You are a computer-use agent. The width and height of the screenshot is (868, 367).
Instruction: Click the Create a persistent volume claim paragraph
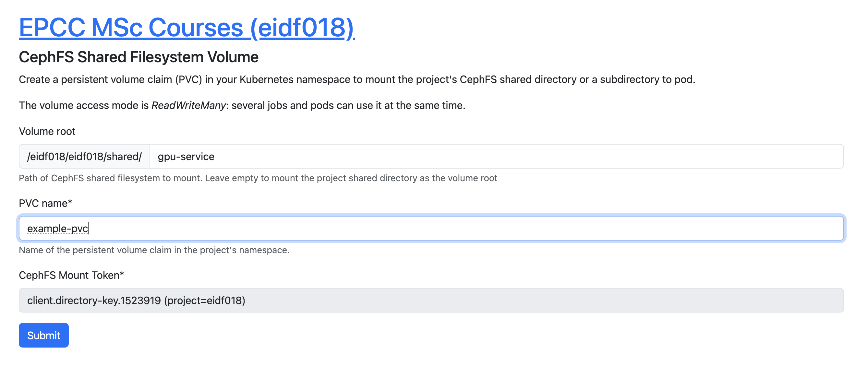coord(357,79)
